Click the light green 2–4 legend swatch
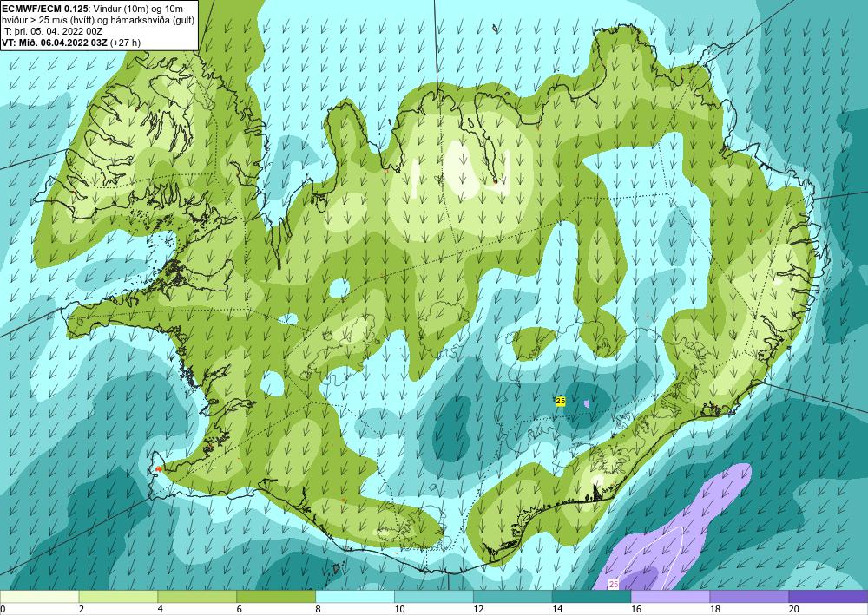Image resolution: width=868 pixels, height=615 pixels. click(118, 597)
